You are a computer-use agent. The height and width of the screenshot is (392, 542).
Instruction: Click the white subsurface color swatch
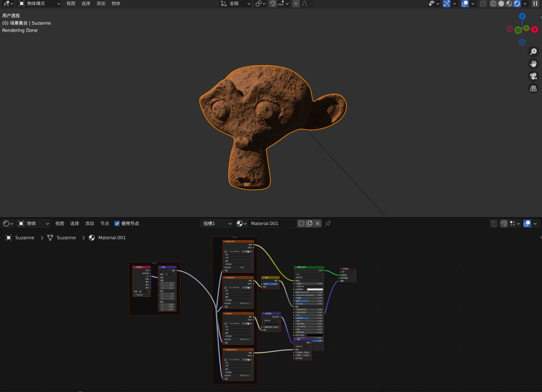click(315, 289)
